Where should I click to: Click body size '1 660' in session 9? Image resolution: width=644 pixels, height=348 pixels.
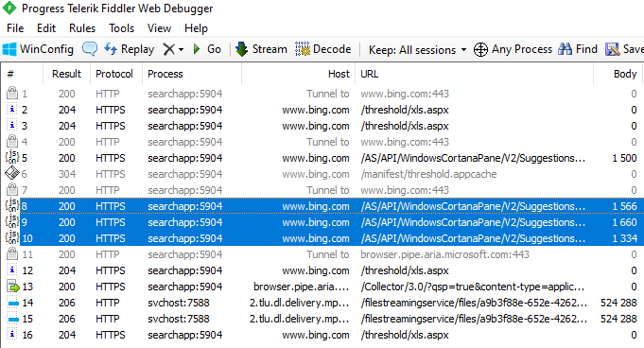pyautogui.click(x=624, y=222)
